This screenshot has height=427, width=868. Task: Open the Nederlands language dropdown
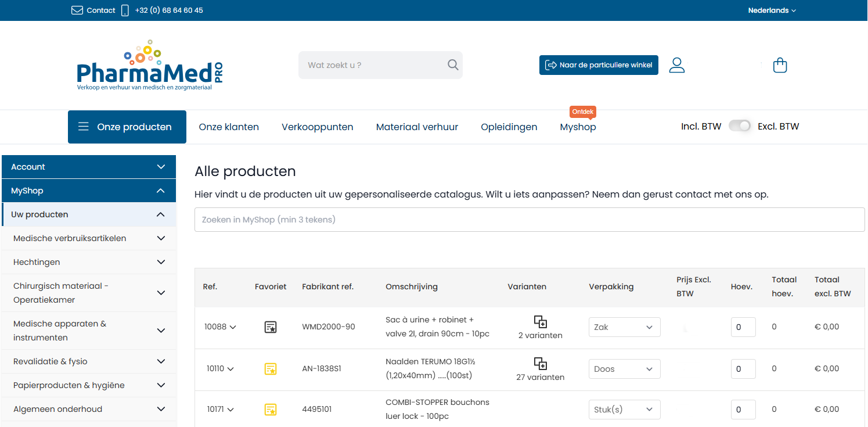[x=772, y=10]
